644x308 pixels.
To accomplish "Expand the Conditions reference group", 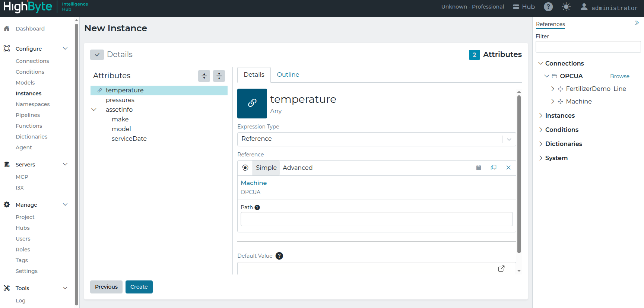I will [540, 130].
